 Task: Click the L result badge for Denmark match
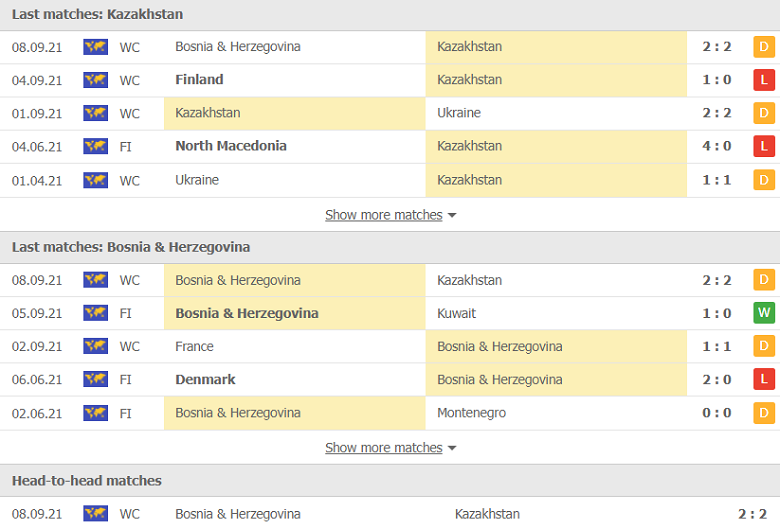tap(764, 379)
